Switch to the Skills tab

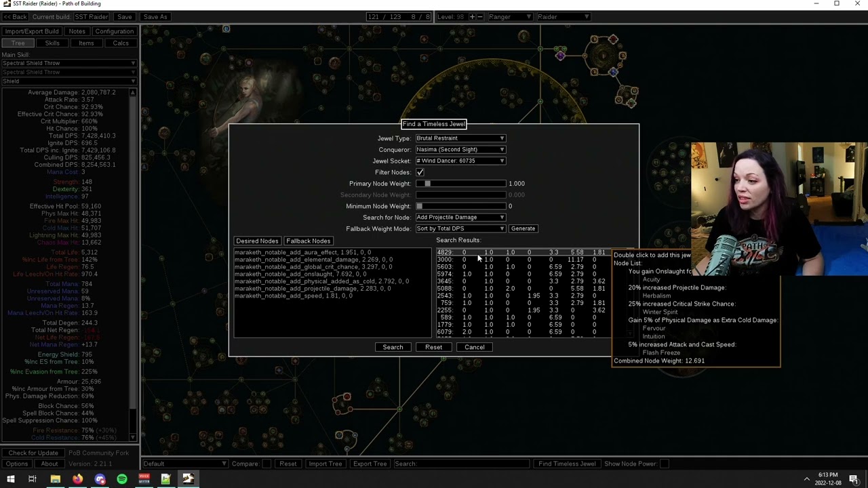(52, 43)
